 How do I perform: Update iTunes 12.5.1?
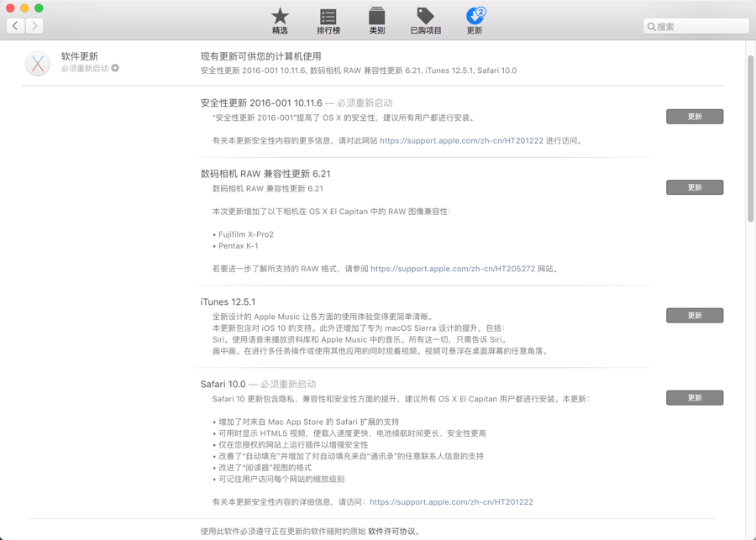[x=695, y=315]
